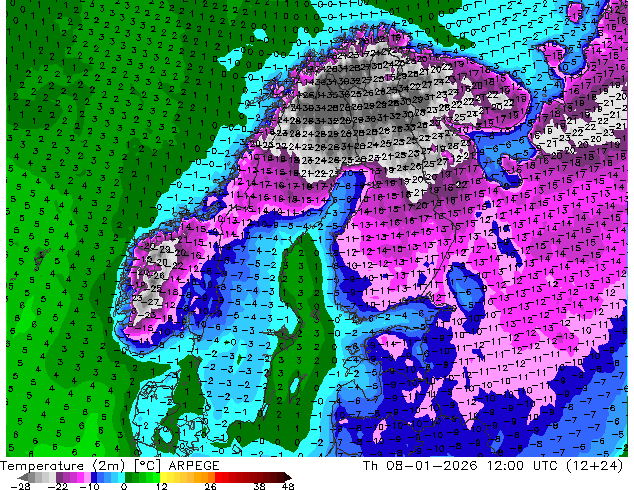634x490 pixels.
Task: Click the gray left arrow end of colorbar
Action: 22,477
